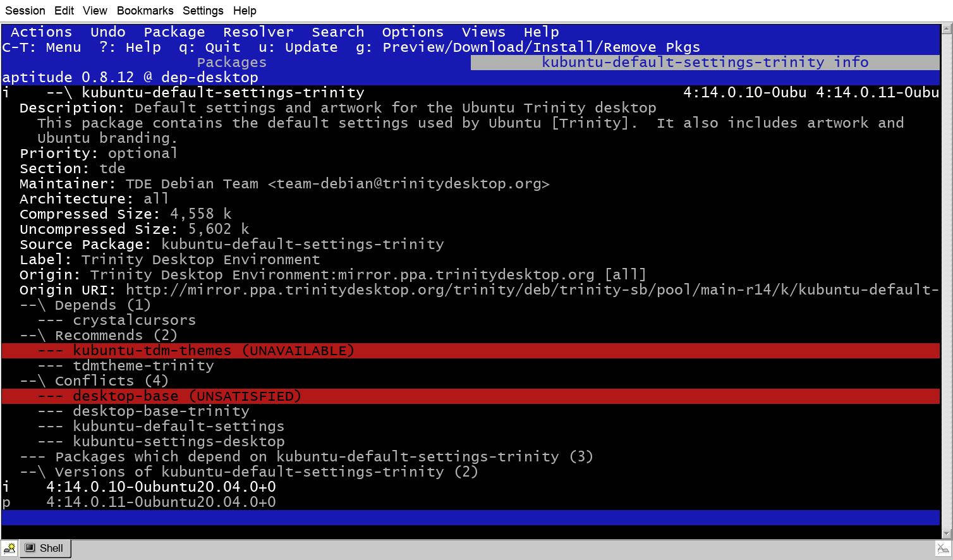The height and width of the screenshot is (560, 953).
Task: Click the Section: tde line
Action: click(x=72, y=169)
